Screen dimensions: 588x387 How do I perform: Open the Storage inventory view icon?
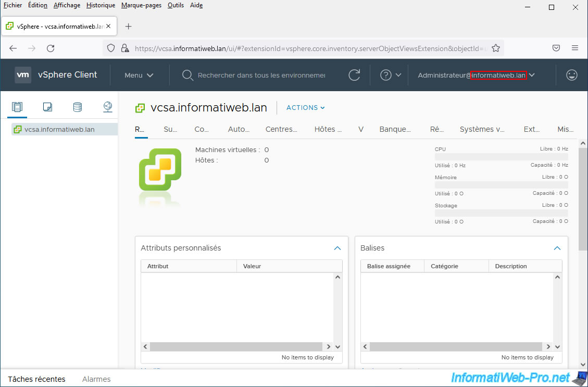[x=77, y=107]
